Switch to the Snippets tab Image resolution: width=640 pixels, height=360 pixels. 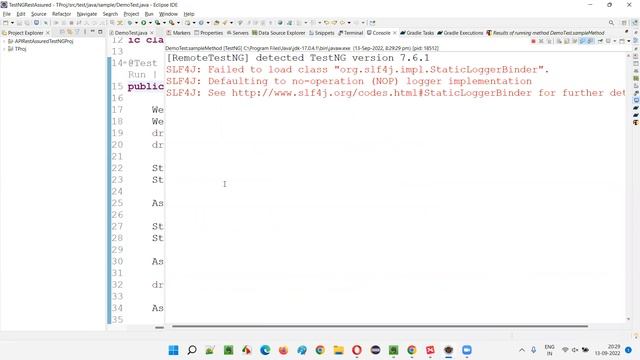322,33
